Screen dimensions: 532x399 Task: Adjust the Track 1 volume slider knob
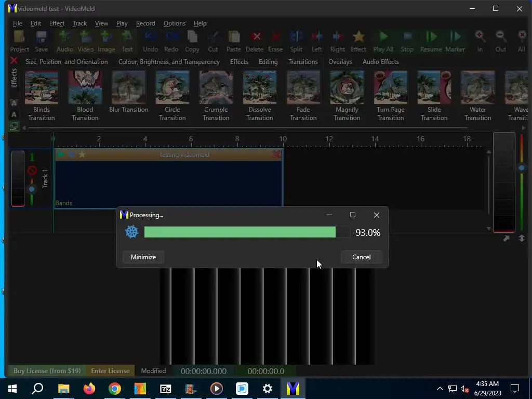click(32, 189)
